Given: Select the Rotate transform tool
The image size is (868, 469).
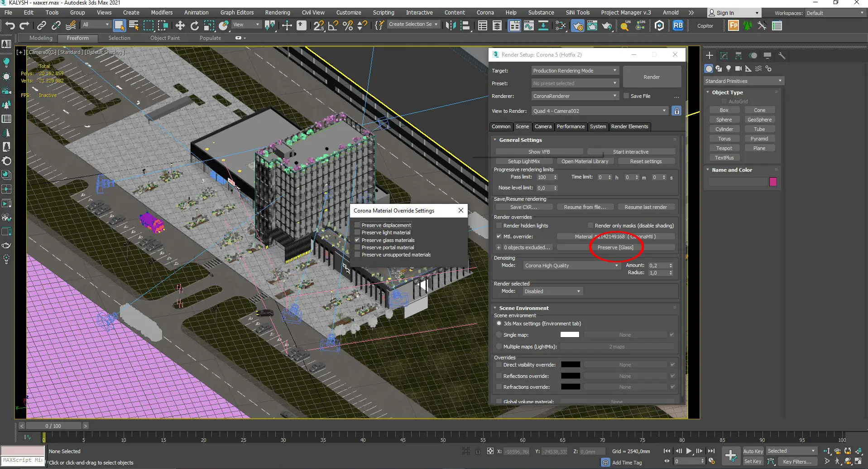Looking at the screenshot, I should tap(194, 26).
